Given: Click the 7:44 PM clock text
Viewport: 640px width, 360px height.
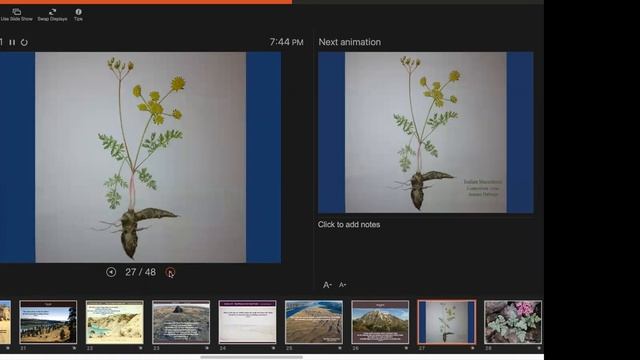Looking at the screenshot, I should (x=286, y=42).
